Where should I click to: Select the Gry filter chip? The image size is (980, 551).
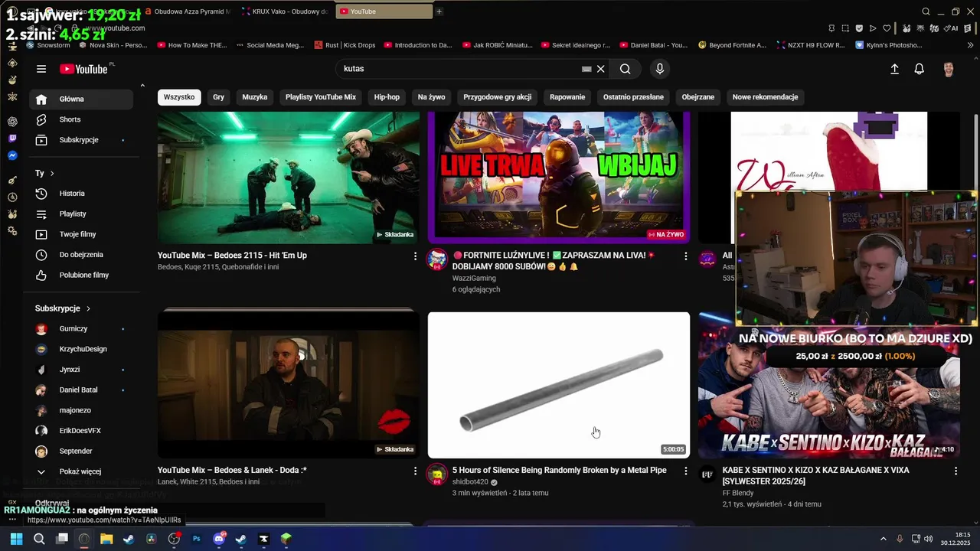pos(219,97)
